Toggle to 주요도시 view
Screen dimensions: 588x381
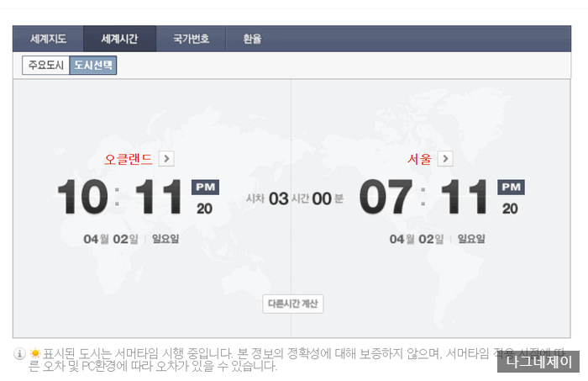pos(45,66)
